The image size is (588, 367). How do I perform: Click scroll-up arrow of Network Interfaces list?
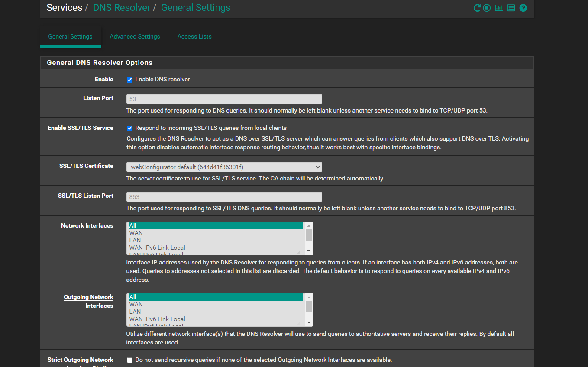click(309, 226)
